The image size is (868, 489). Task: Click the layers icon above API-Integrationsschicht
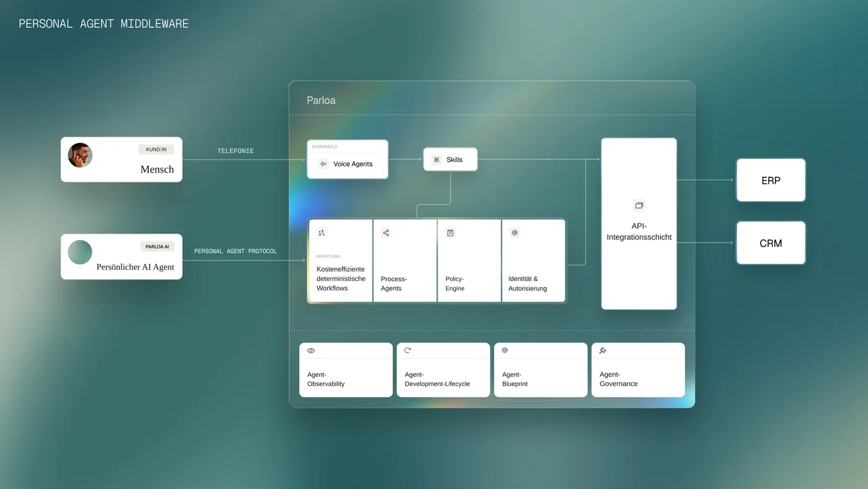[x=639, y=205]
